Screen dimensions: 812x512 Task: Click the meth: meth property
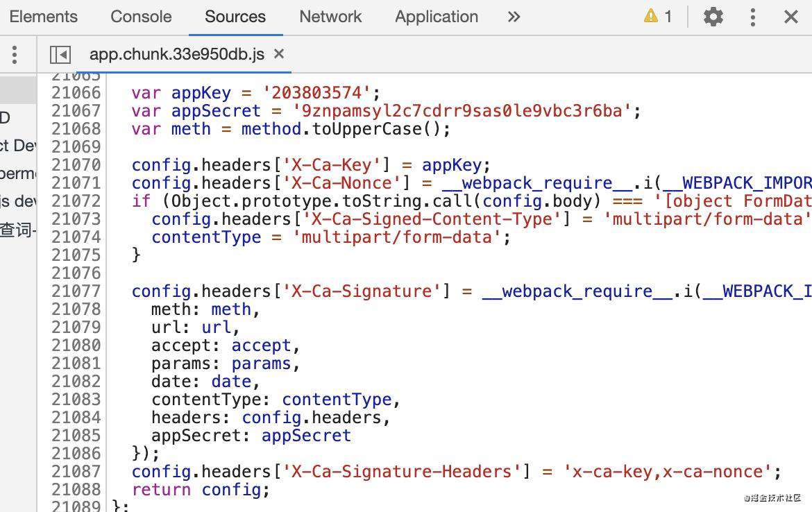tap(205, 309)
